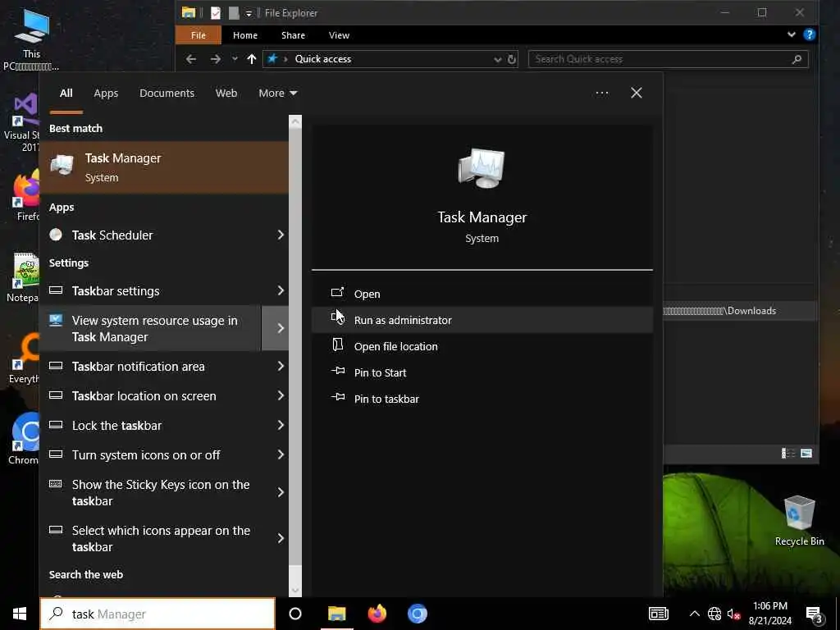Click Lock the taskbar icon

coord(56,425)
